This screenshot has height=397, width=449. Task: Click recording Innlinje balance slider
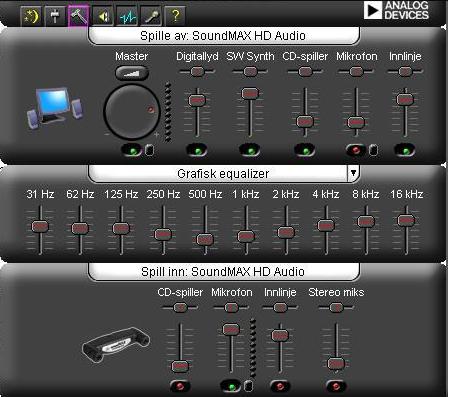coord(280,307)
